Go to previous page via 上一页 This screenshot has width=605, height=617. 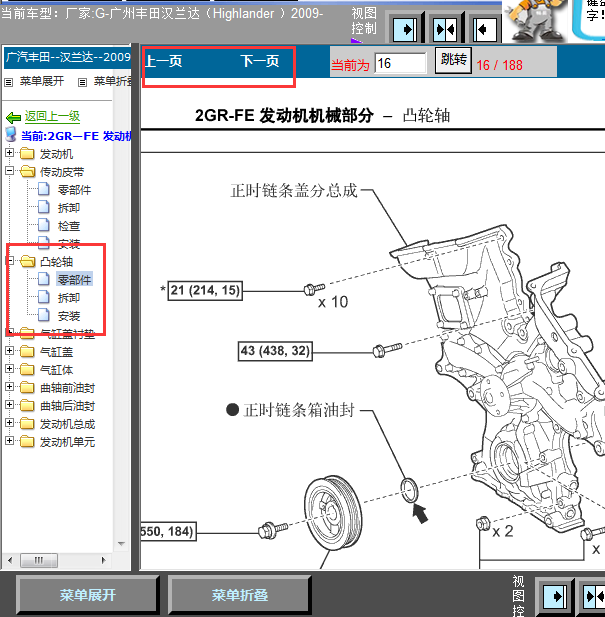[x=164, y=62]
